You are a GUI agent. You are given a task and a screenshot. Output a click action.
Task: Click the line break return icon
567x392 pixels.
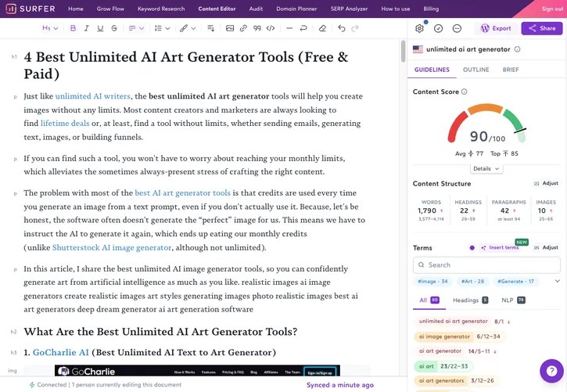(303, 28)
